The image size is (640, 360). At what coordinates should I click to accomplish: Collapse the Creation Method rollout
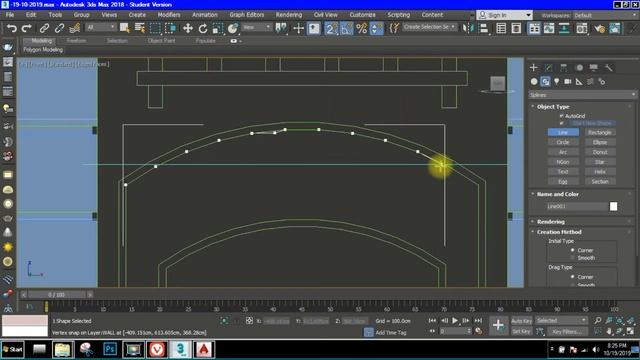click(x=559, y=232)
